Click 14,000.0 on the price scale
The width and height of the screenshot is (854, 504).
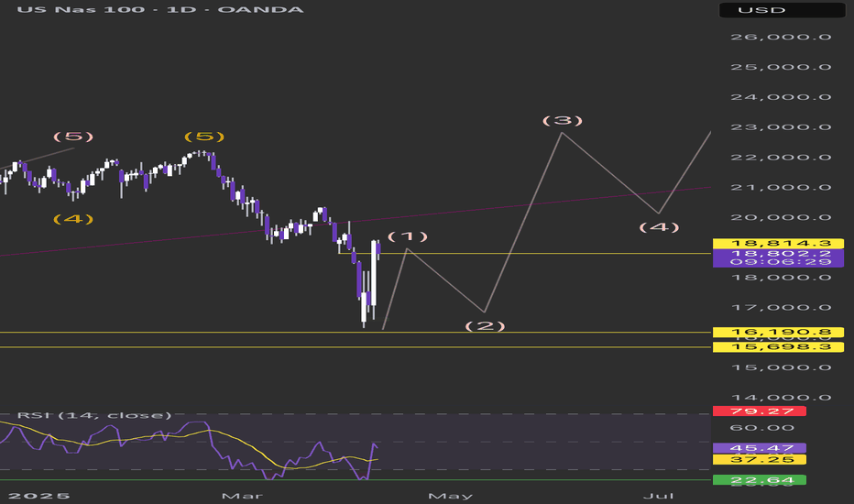click(x=781, y=397)
